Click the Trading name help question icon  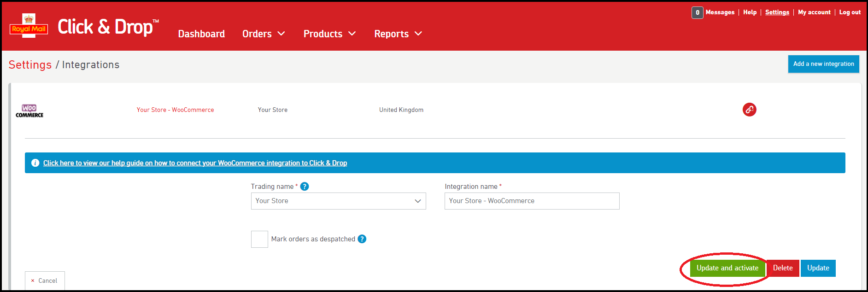[305, 187]
